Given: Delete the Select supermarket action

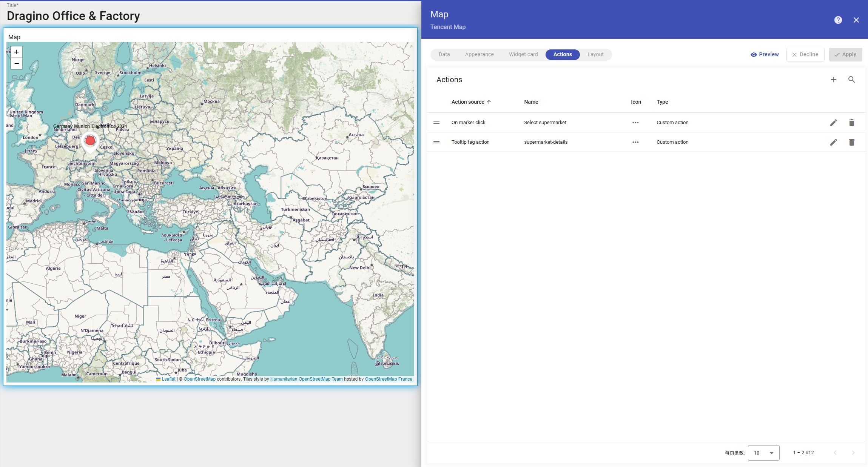Looking at the screenshot, I should [x=851, y=123].
